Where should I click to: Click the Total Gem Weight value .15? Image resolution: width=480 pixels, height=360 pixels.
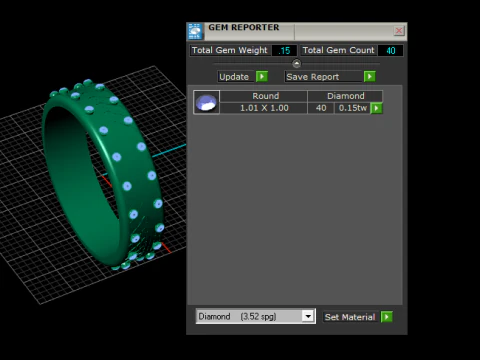(284, 51)
